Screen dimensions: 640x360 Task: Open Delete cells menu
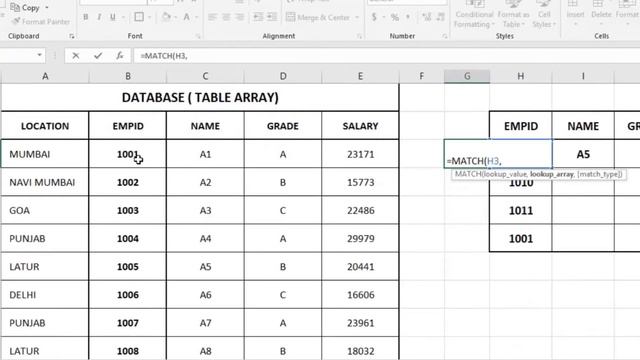(x=601, y=15)
